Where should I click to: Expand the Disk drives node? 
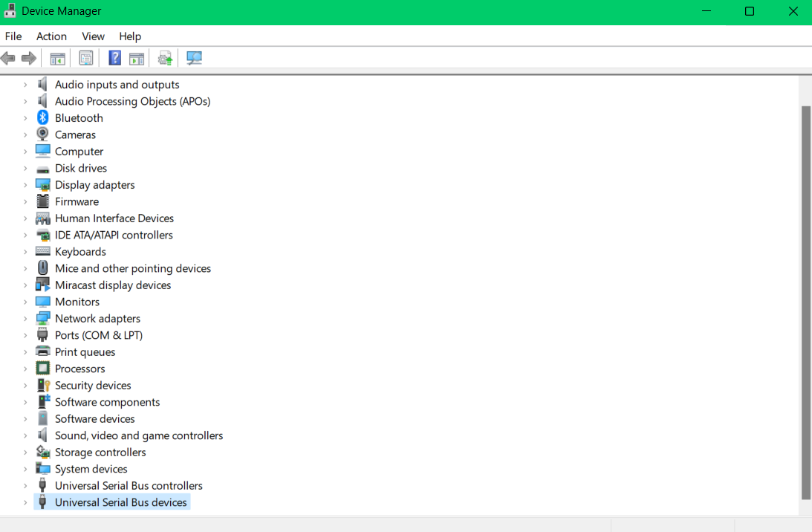[25, 169]
